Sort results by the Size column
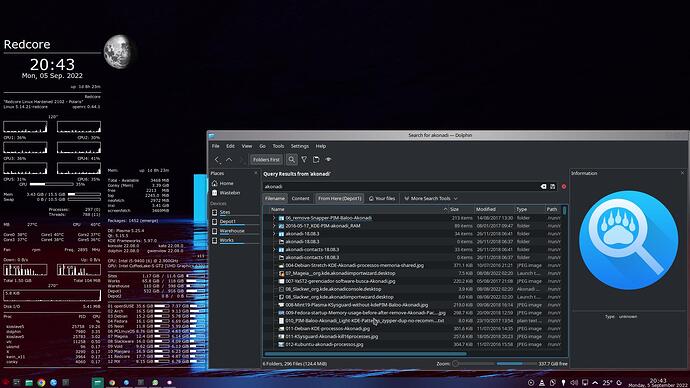This screenshot has width=690, height=388. tap(461, 209)
